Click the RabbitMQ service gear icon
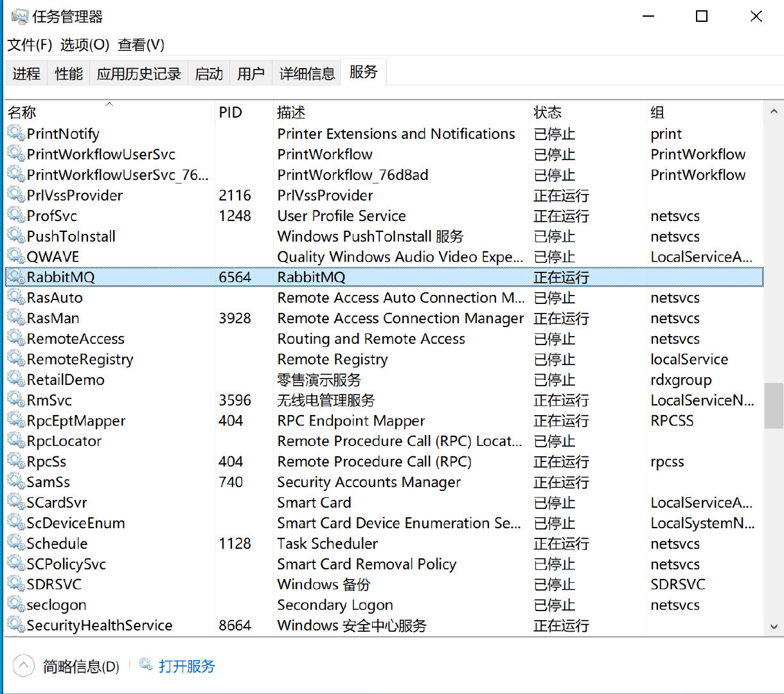This screenshot has width=784, height=694. click(x=16, y=277)
